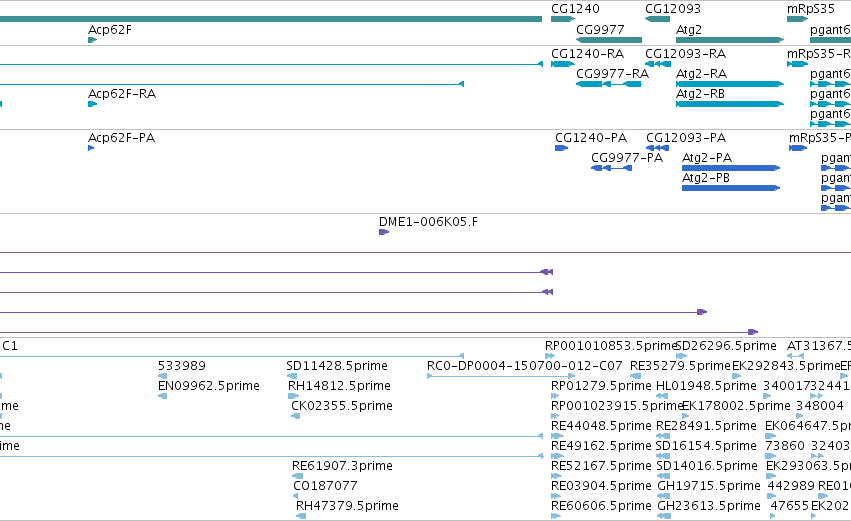Screen dimensions: 851x521
Task: Click the RP001023915.5prime label
Action: (x=617, y=405)
